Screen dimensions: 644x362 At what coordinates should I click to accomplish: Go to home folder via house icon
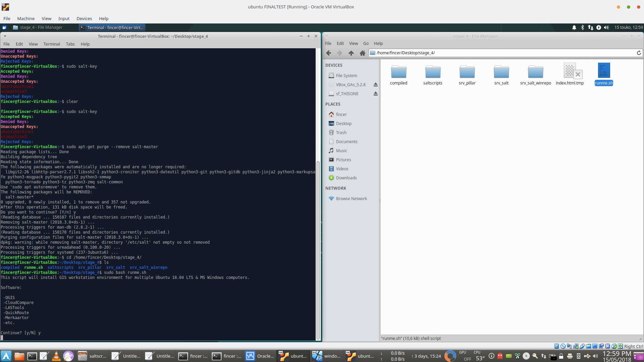click(362, 53)
